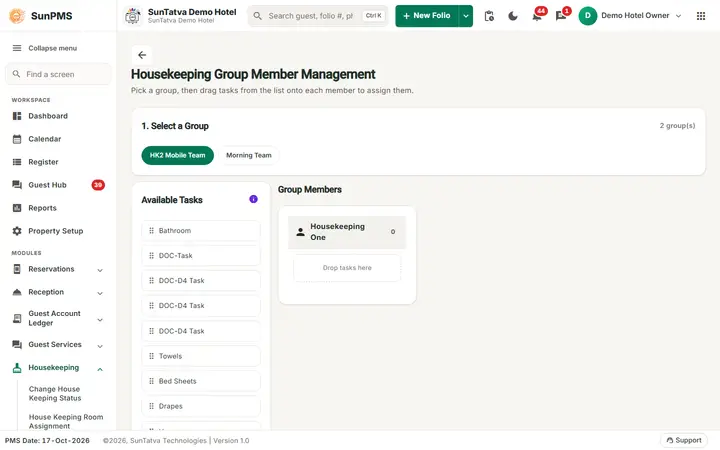720x450 pixels.
Task: Click the Guest Services chat icon
Action: [17, 344]
